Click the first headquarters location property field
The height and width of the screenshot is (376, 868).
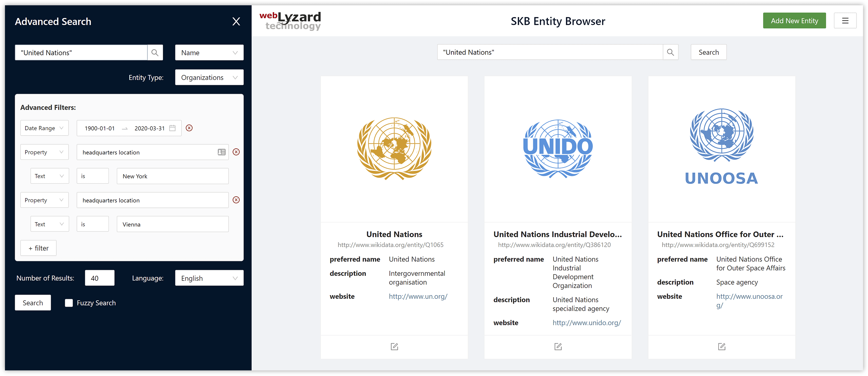pos(152,152)
